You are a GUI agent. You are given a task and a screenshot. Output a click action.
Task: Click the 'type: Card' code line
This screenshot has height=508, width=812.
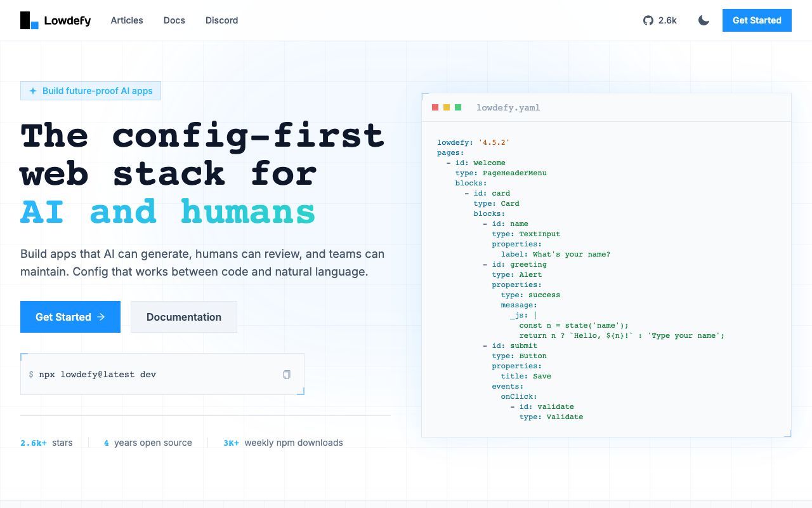coord(497,203)
